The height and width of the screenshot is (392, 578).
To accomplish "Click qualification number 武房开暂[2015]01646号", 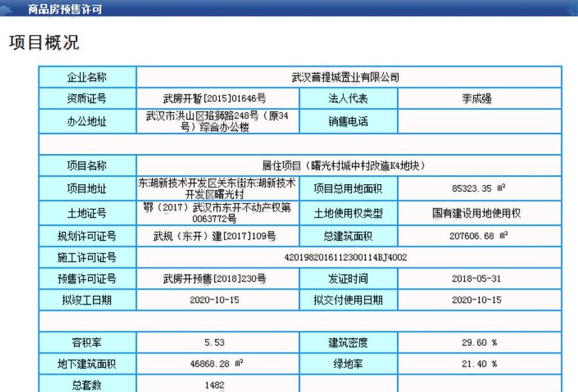I will pos(217,99).
